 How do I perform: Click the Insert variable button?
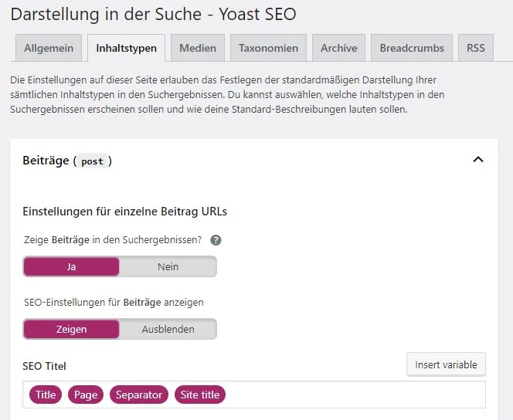(x=446, y=364)
